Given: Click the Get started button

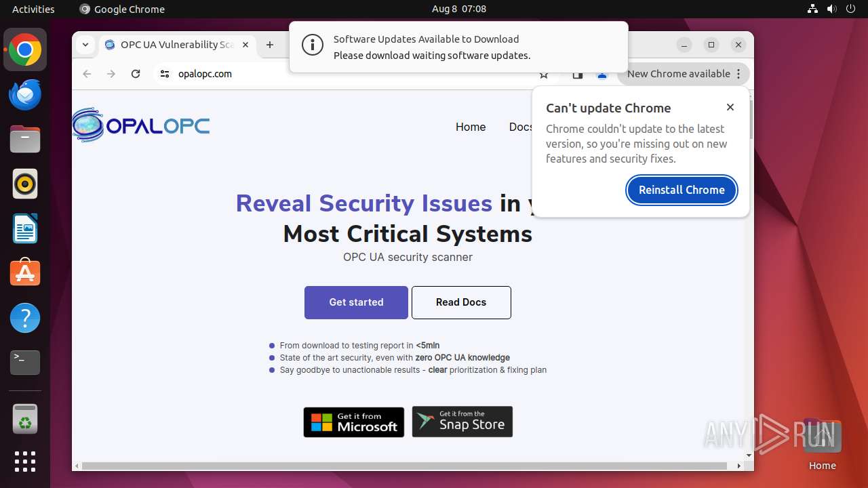Looking at the screenshot, I should (356, 302).
